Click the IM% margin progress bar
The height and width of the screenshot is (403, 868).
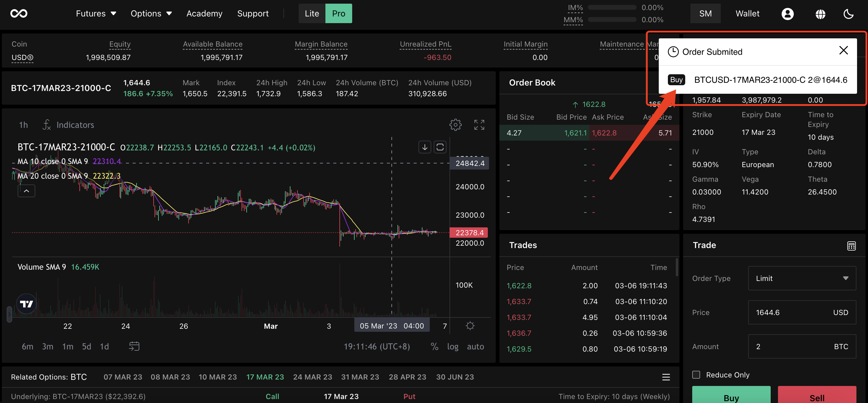coord(612,7)
